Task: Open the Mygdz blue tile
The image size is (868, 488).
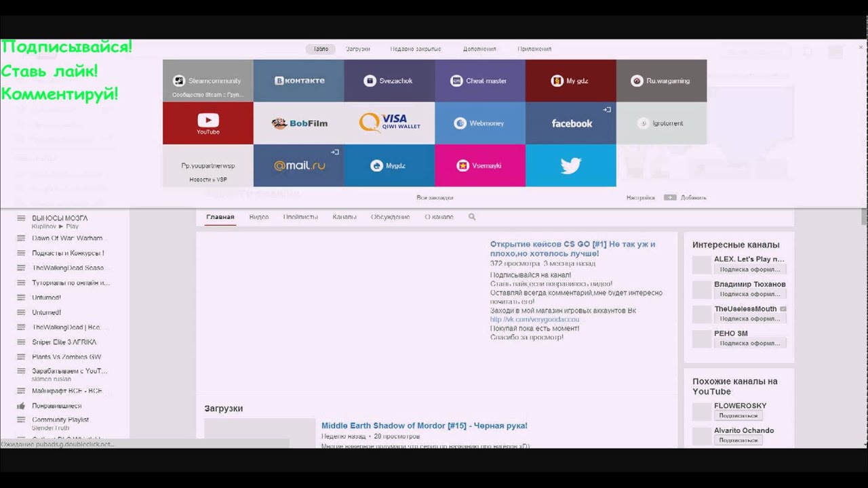Action: click(x=390, y=165)
